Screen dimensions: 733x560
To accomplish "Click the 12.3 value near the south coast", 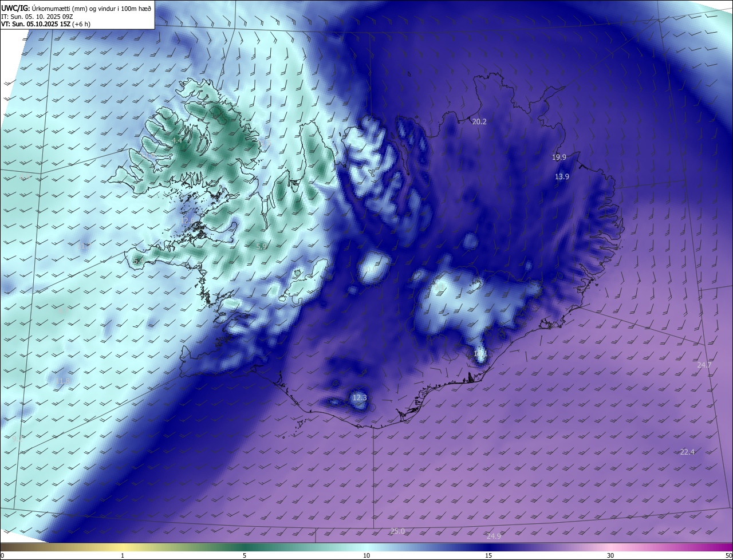I will 359,398.
